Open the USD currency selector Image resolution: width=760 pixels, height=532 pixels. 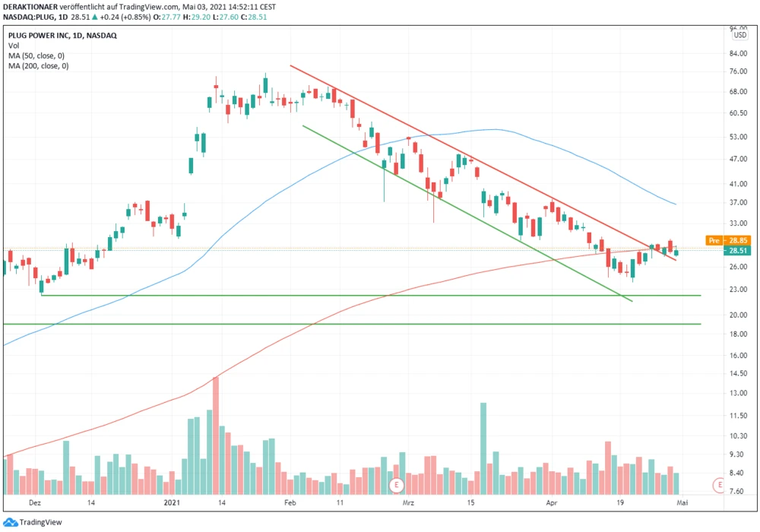(x=739, y=35)
